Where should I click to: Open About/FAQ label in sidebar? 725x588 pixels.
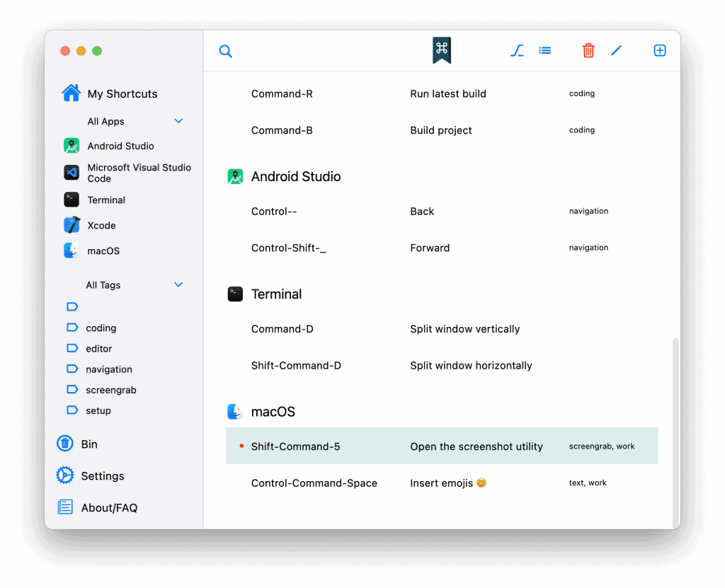[x=109, y=508]
